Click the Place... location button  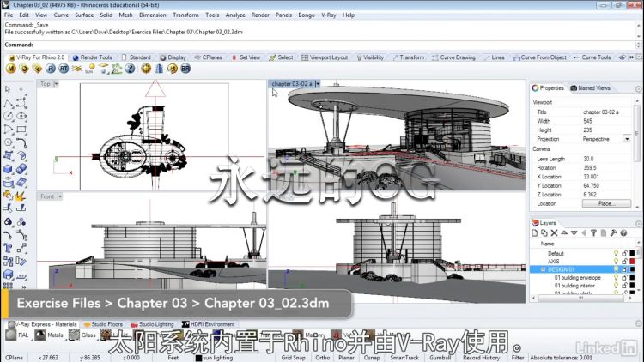pos(606,203)
